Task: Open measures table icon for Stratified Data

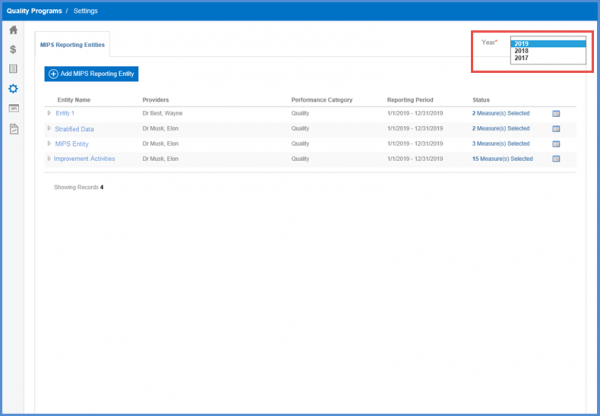Action: pyautogui.click(x=556, y=129)
